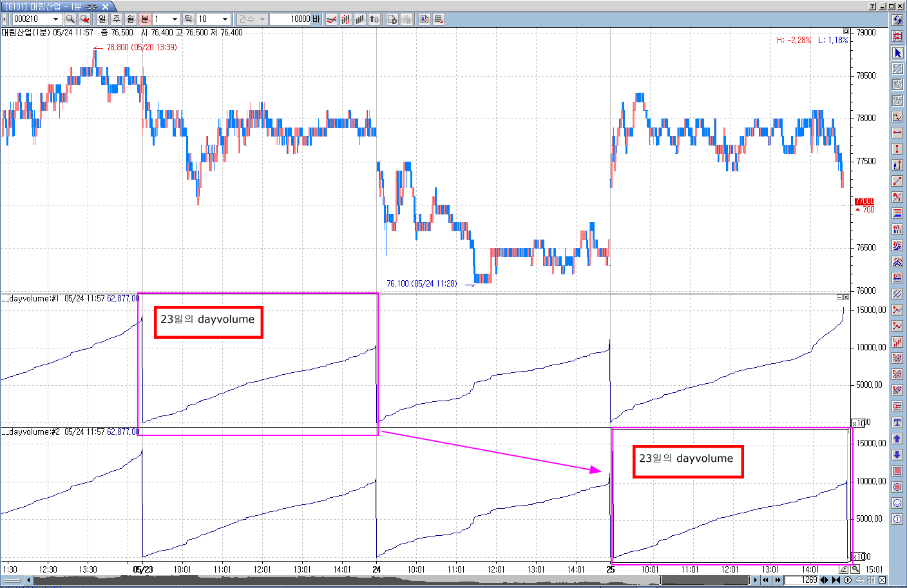Click the grid settings icon in toolbar
Image resolution: width=907 pixels, height=588 pixels.
(439, 19)
